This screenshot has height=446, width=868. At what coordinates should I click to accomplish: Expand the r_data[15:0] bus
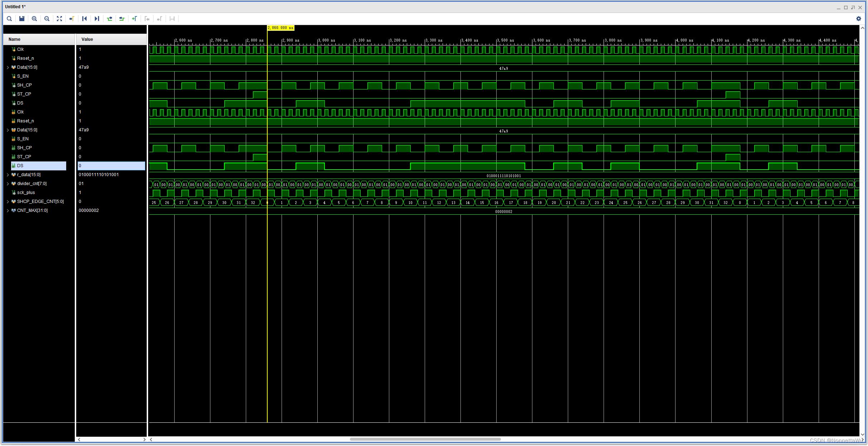[x=8, y=175]
